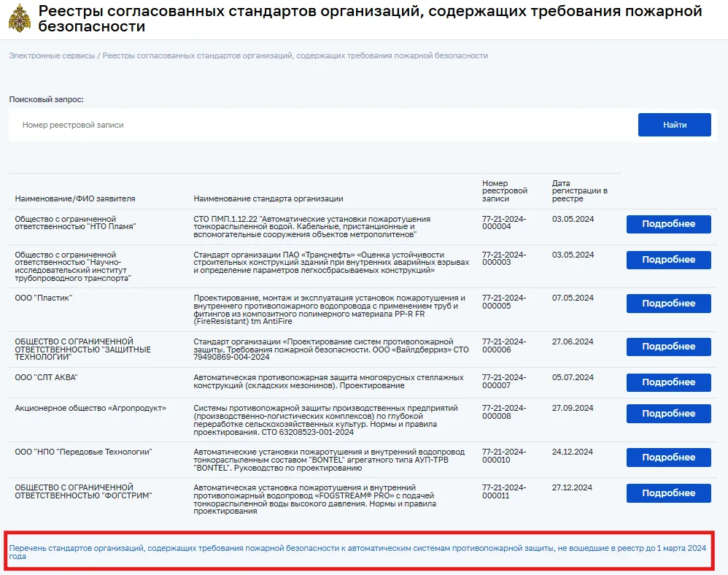The image size is (728, 575).
Task: Open Подробнее for Агропродукт entry
Action: click(x=669, y=413)
